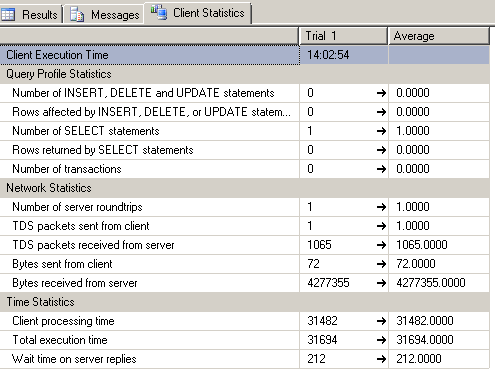Click the Client Statistics icon
Viewport: 495px width, 375px height.
pos(159,12)
